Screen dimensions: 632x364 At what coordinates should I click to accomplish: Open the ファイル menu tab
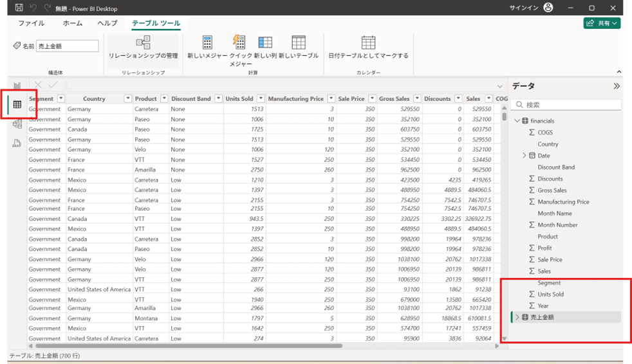32,23
